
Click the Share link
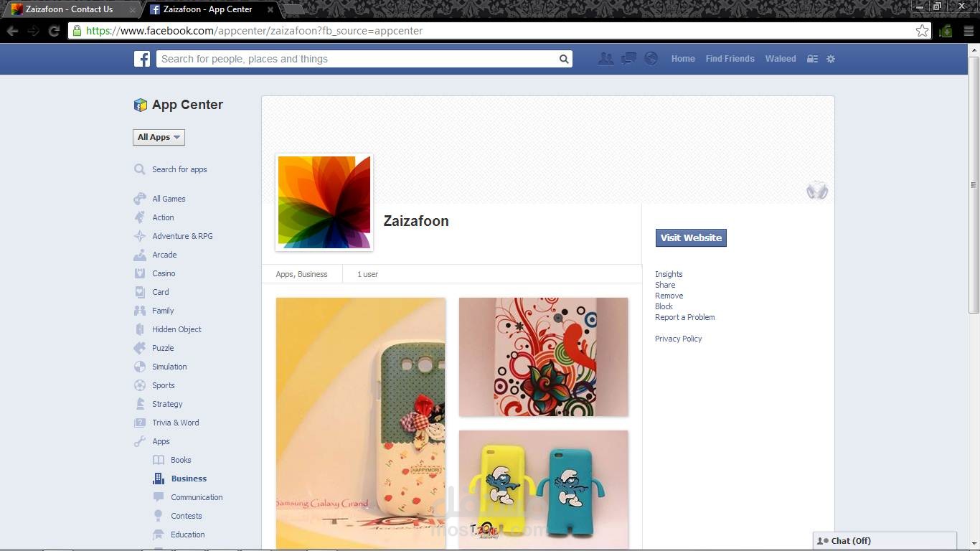pyautogui.click(x=665, y=285)
